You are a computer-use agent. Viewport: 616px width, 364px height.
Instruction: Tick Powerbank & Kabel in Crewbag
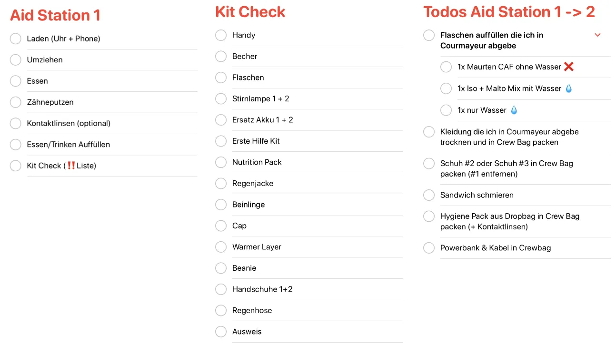coord(429,248)
